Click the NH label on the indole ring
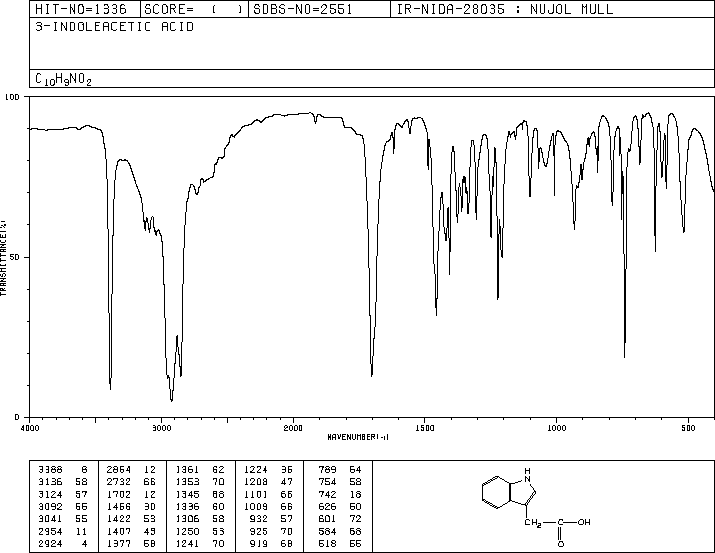The image size is (715, 553). [x=527, y=475]
